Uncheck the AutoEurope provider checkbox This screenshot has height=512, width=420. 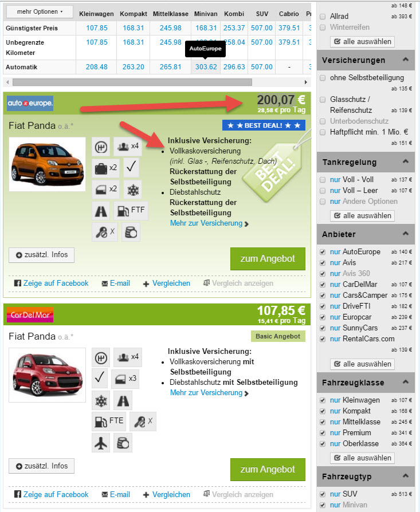pos(323,252)
